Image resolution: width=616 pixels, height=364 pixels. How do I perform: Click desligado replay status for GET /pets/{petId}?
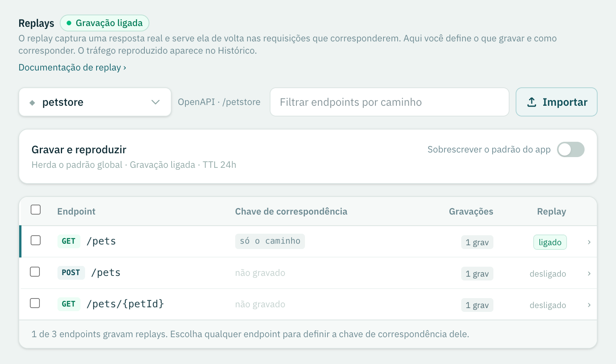(548, 305)
